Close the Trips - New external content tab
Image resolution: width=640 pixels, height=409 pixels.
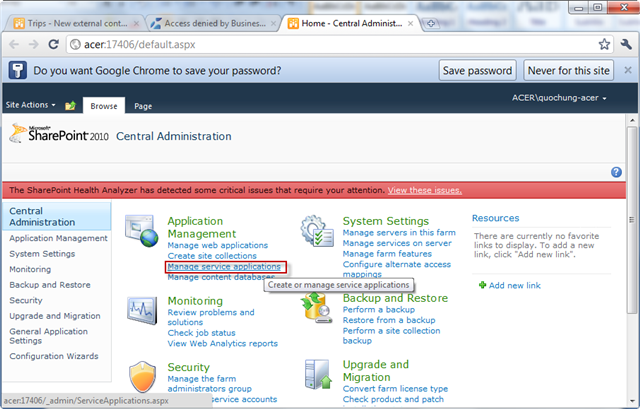137,24
